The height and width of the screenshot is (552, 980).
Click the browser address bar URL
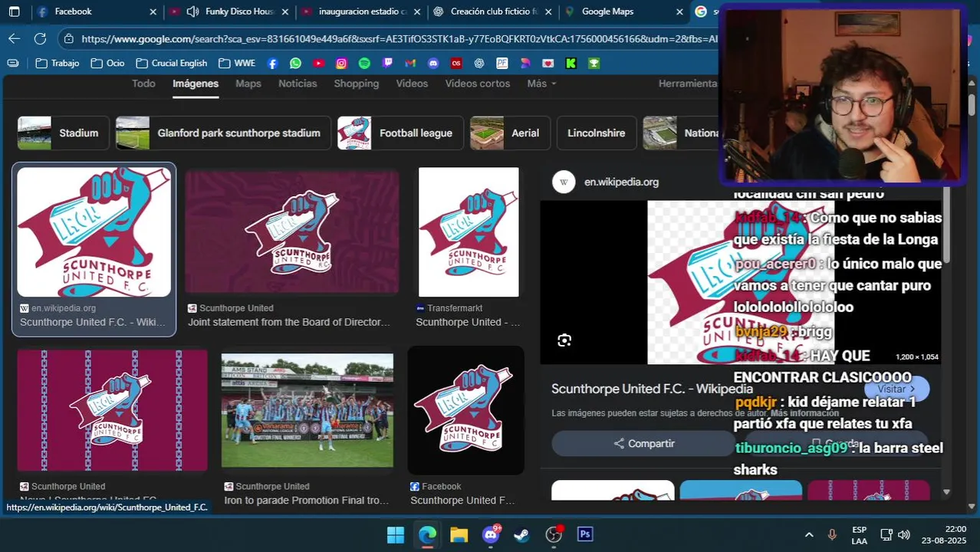coord(399,38)
